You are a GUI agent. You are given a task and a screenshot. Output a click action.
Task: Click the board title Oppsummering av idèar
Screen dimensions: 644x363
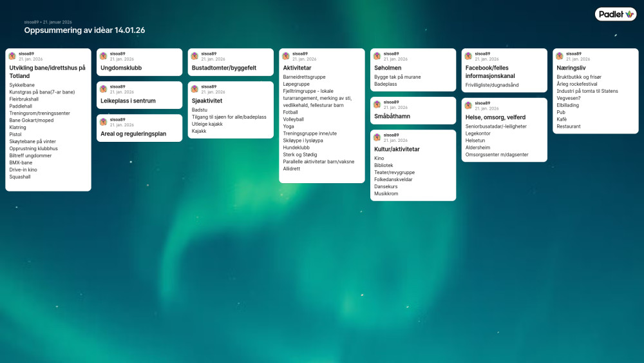point(84,30)
